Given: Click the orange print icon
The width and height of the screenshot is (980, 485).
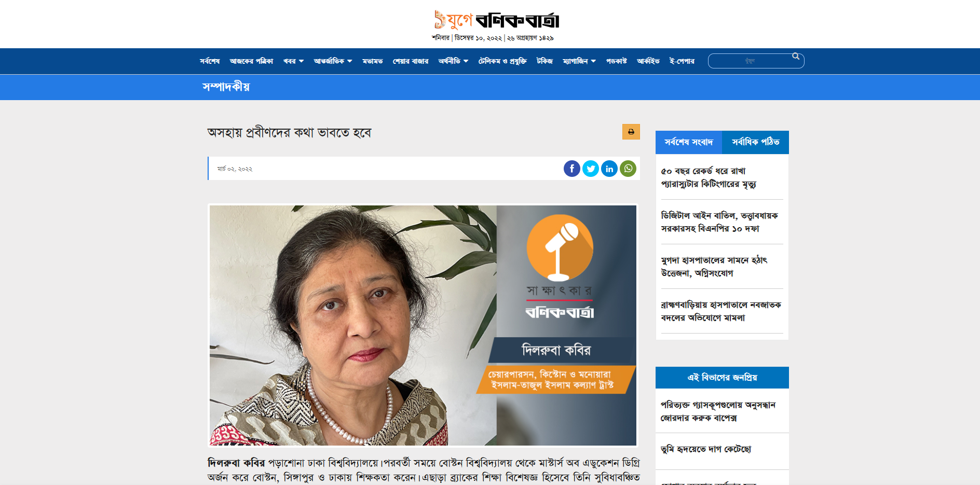Looking at the screenshot, I should pos(631,132).
